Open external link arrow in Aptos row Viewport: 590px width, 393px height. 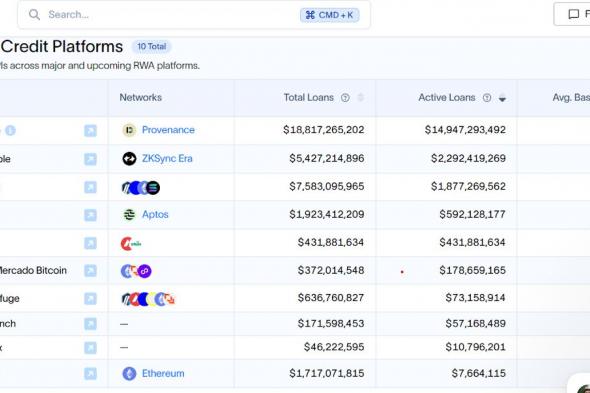point(90,215)
